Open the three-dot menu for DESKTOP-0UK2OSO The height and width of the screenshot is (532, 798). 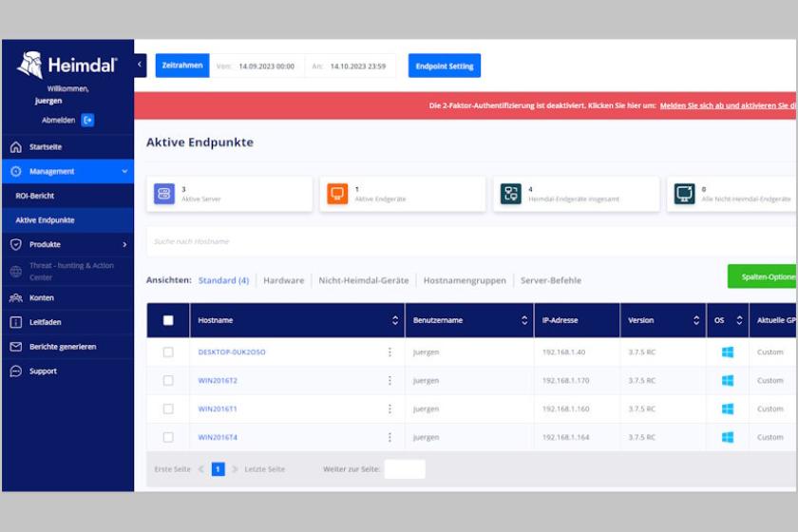pyautogui.click(x=389, y=352)
